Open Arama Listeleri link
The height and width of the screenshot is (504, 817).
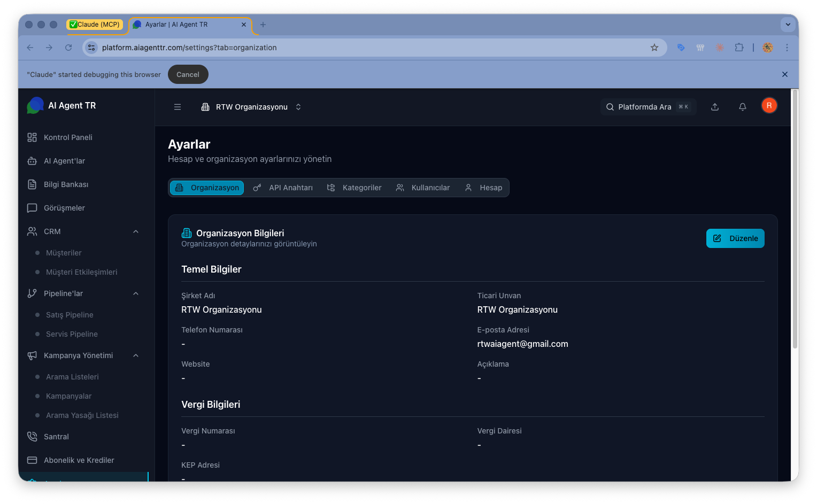pos(72,377)
